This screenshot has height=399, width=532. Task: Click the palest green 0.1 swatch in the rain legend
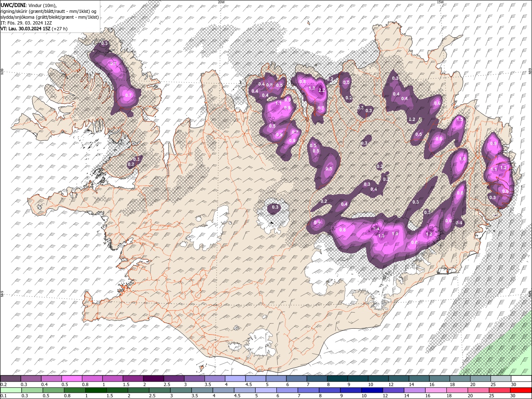point(11,390)
